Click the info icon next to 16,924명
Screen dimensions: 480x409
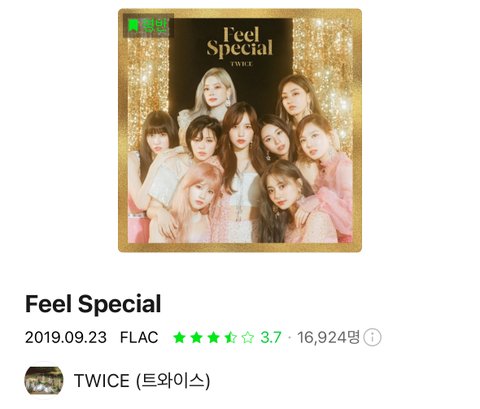[372, 337]
